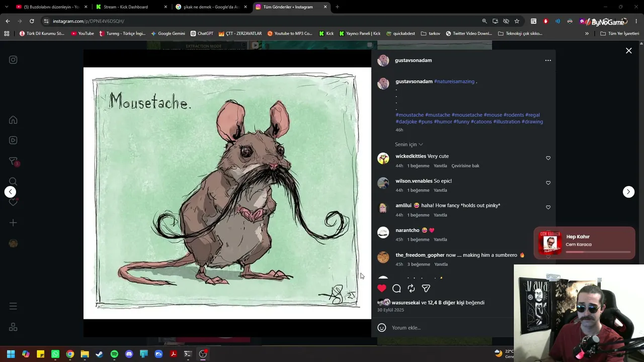Open the More hamburger menu in sidebar
Viewport: 644px width, 362px height.
[13, 306]
